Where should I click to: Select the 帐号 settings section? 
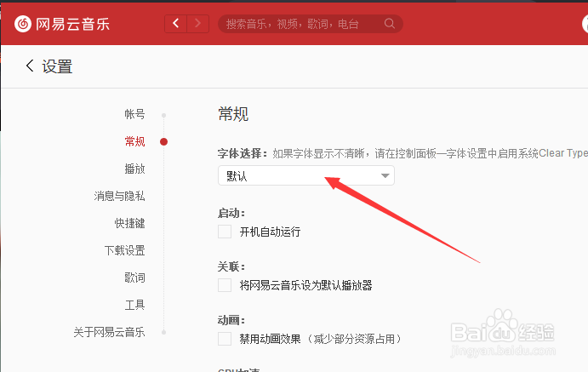(x=134, y=114)
